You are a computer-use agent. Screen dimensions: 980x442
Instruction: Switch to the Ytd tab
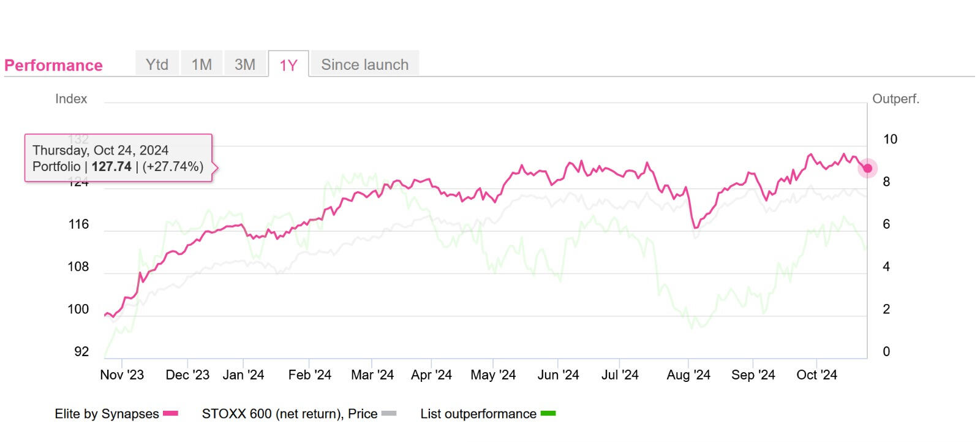pos(157,64)
